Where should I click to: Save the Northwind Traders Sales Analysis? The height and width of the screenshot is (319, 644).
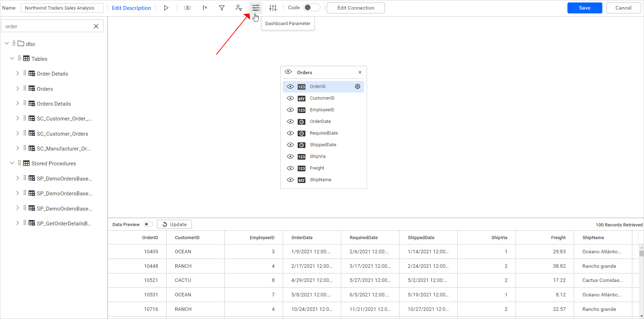(x=584, y=8)
